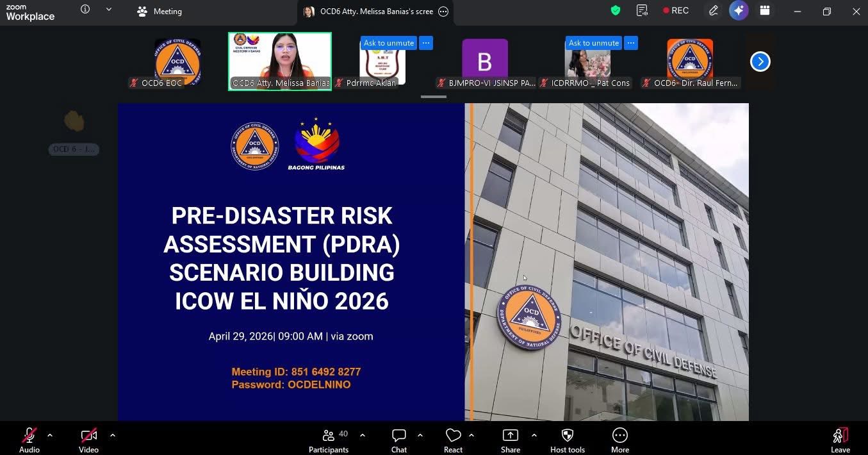Open the captions and transcript icon

coord(641,11)
